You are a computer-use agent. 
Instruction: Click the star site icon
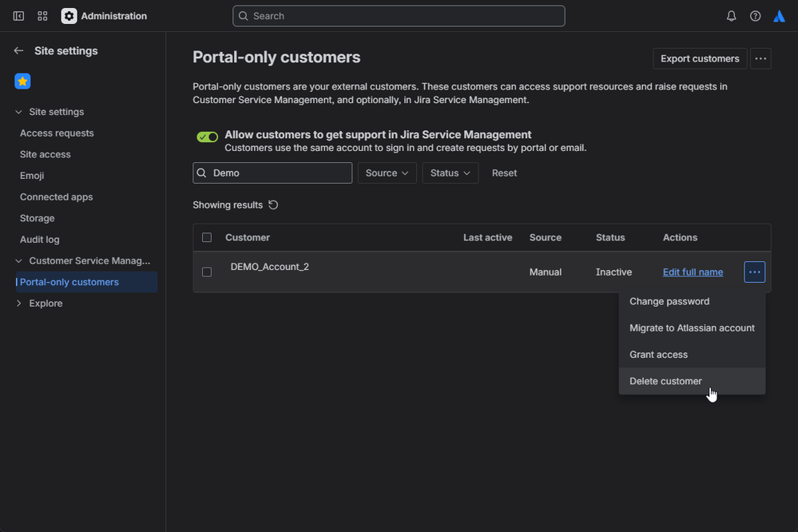pyautogui.click(x=22, y=81)
